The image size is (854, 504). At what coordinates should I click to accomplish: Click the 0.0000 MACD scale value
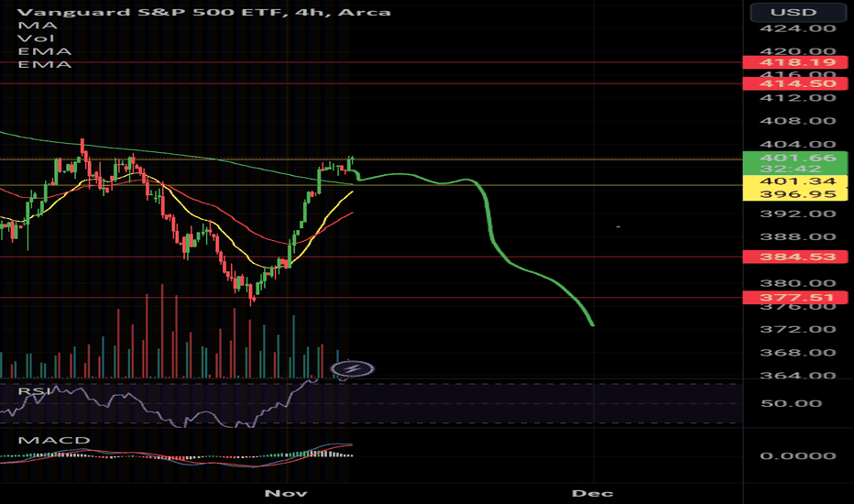point(797,455)
